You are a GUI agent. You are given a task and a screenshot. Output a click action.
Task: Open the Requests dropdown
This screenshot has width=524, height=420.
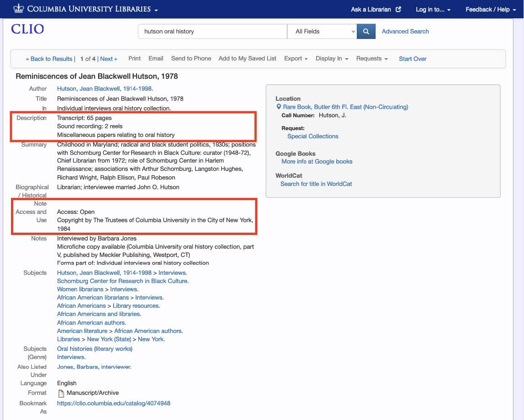(371, 58)
